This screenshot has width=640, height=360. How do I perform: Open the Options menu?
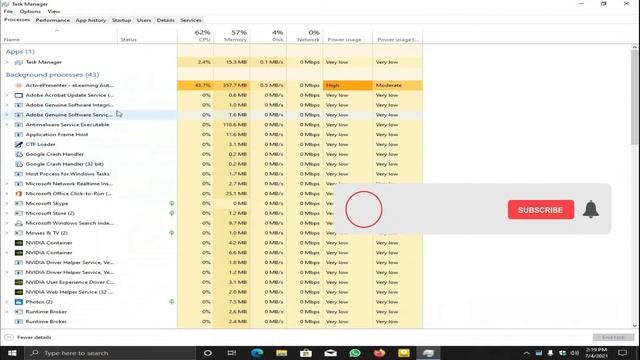click(x=30, y=11)
